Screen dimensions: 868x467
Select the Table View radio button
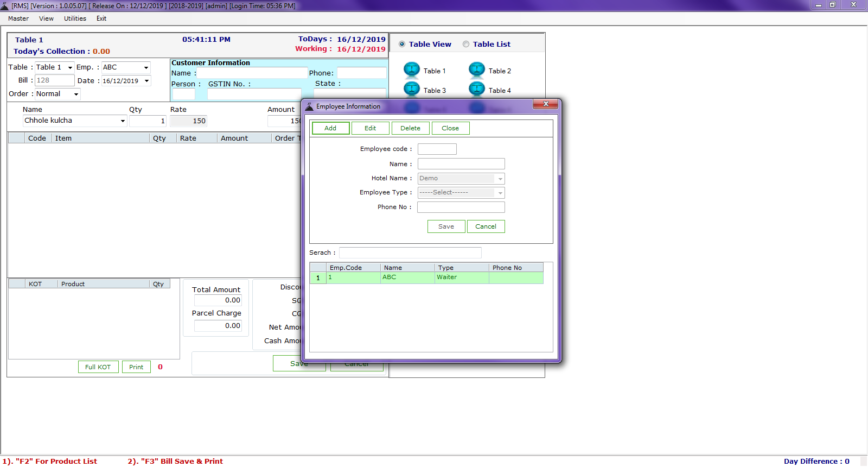402,45
